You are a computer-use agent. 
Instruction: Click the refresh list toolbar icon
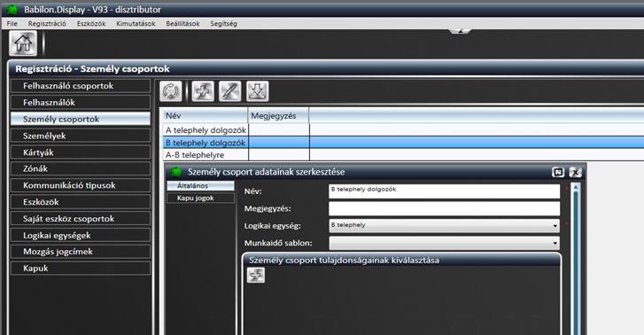(x=171, y=91)
